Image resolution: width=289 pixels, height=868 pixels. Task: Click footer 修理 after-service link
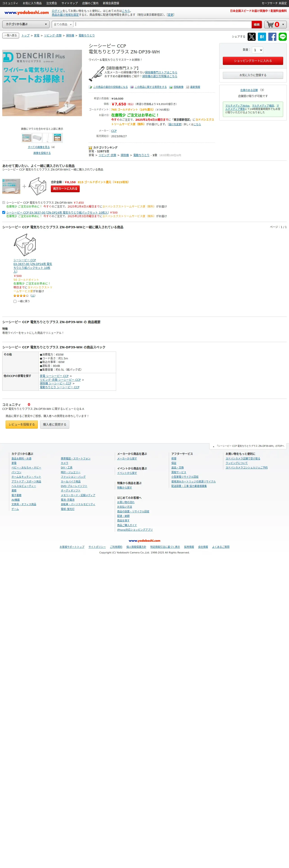pos(174,459)
